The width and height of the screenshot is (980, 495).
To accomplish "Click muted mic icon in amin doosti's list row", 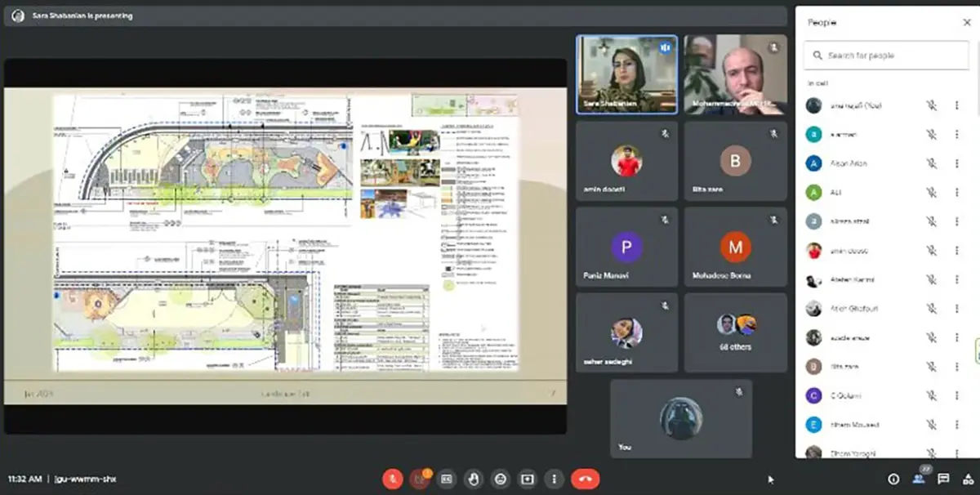I will tap(931, 251).
